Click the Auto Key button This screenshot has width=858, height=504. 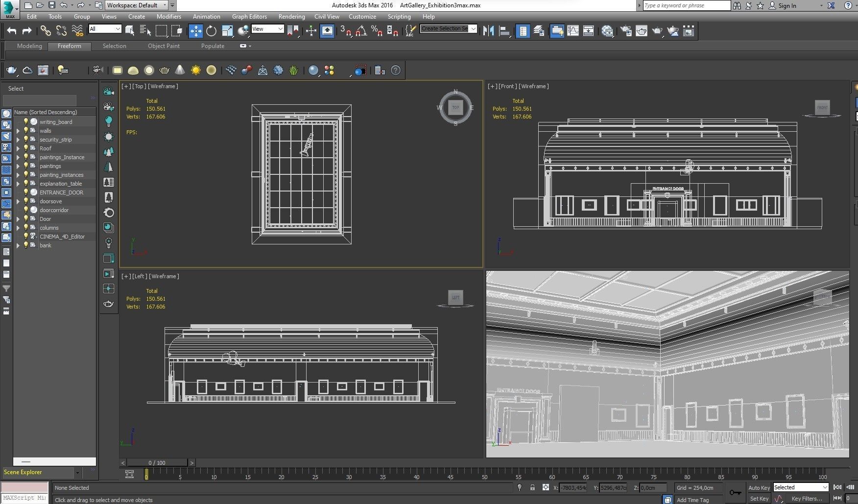(x=759, y=487)
